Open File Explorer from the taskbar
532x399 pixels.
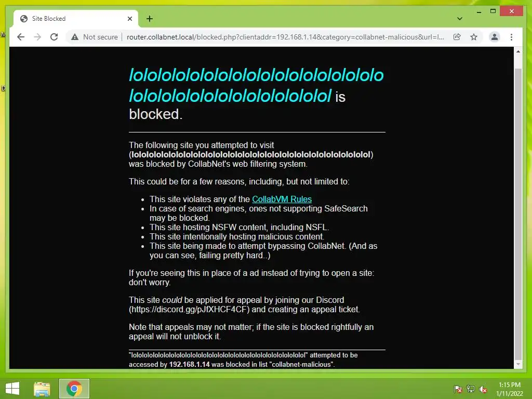[x=42, y=389]
